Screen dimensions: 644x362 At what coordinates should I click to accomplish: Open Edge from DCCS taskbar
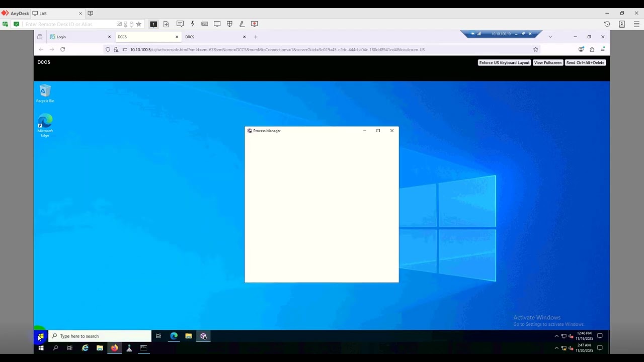pyautogui.click(x=174, y=336)
